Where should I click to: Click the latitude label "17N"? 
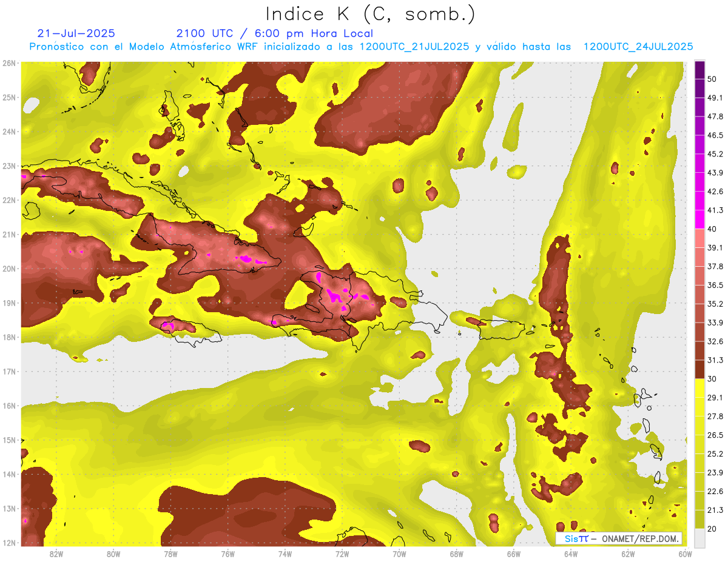tap(9, 372)
